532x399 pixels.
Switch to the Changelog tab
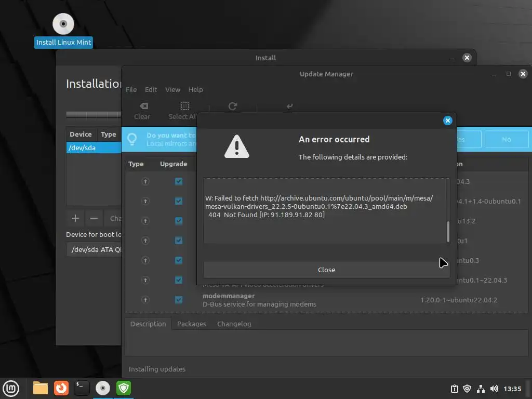click(234, 324)
